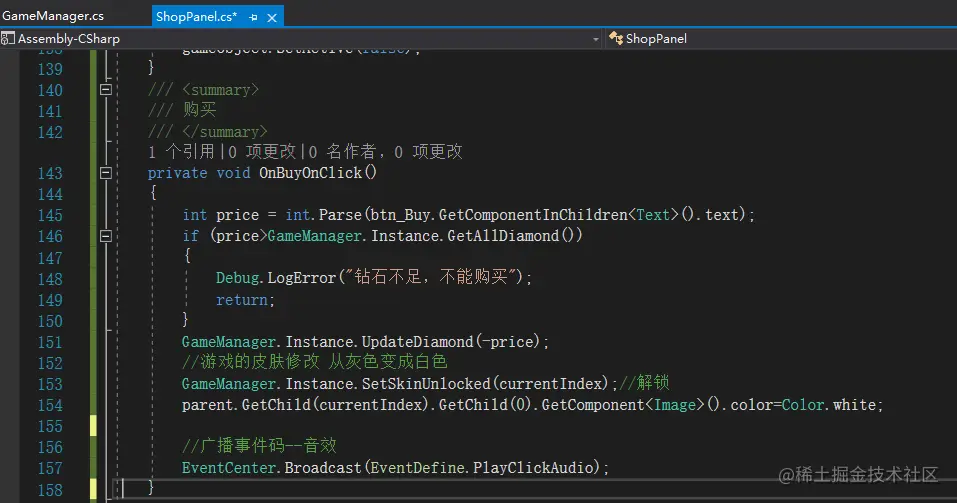Click the '//解锁' comment on line 153
The height and width of the screenshot is (503, 957).
(644, 383)
